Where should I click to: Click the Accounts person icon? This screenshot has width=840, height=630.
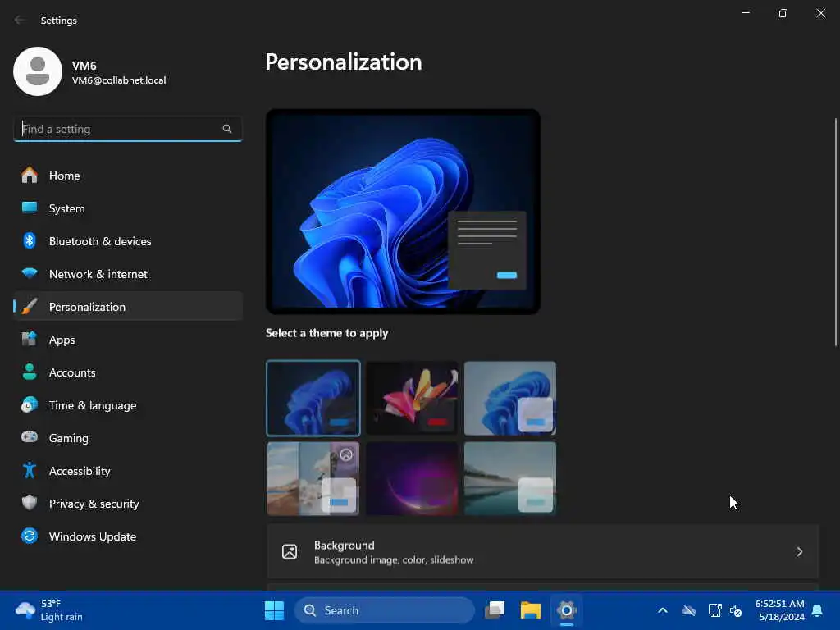(x=30, y=372)
